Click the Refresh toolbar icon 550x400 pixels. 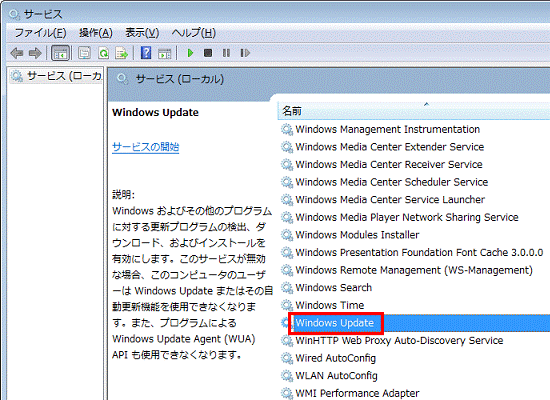point(103,53)
